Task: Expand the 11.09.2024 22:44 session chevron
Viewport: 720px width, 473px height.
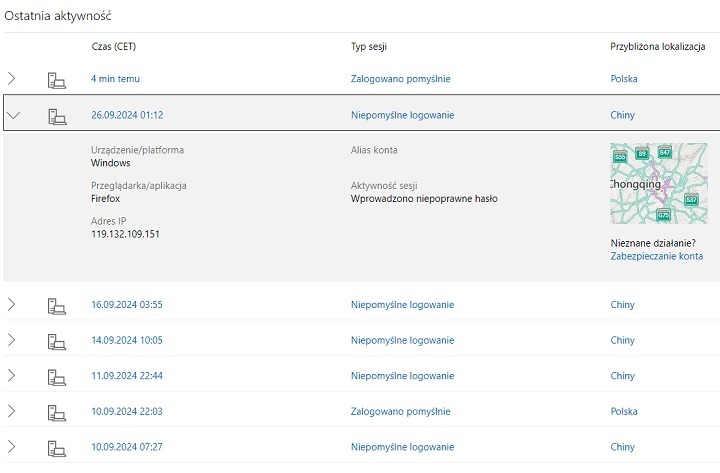Action: click(13, 376)
